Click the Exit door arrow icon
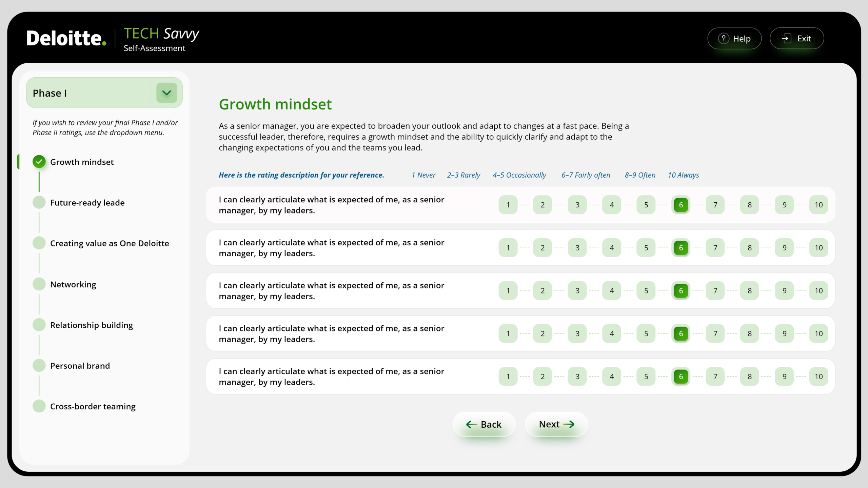The height and width of the screenshot is (488, 868). click(786, 38)
